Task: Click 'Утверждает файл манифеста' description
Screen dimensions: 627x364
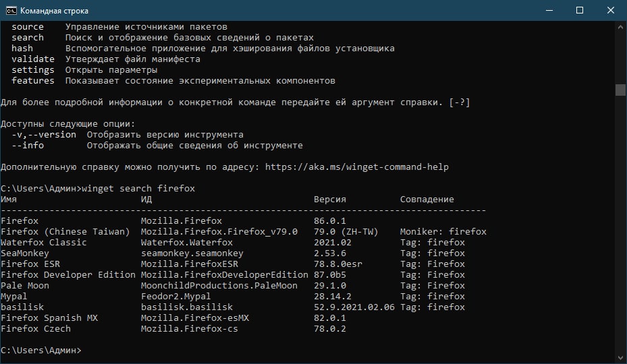Action: [x=133, y=59]
